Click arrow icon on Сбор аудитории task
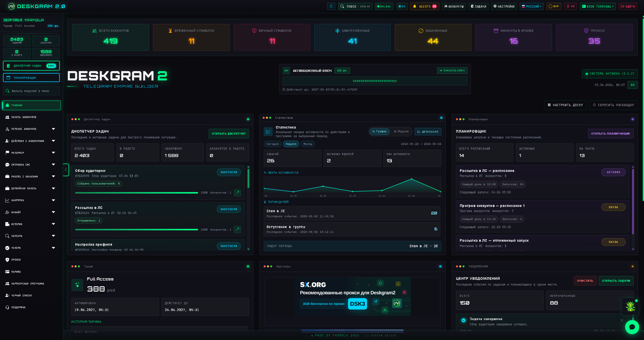 pos(237,193)
